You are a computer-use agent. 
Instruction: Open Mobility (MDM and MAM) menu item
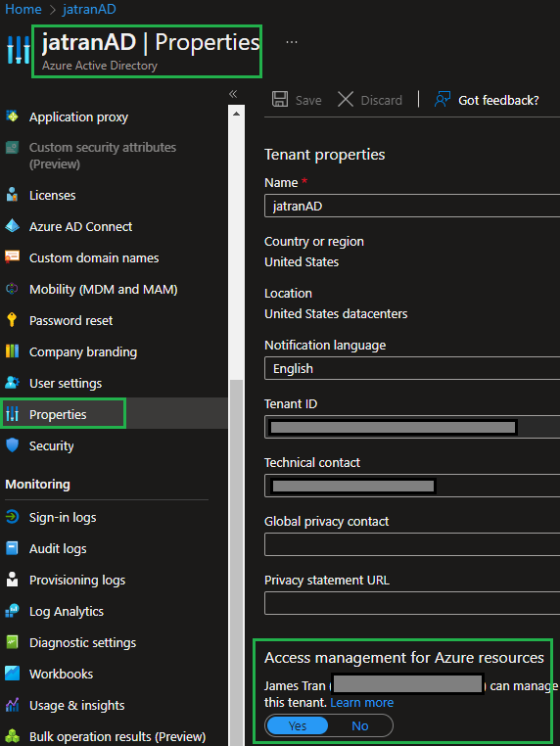tap(103, 289)
